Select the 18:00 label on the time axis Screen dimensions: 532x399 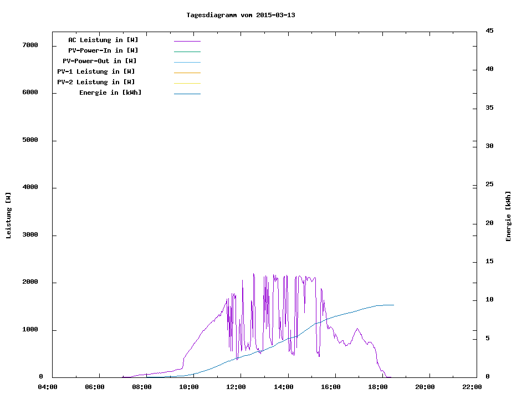point(378,387)
